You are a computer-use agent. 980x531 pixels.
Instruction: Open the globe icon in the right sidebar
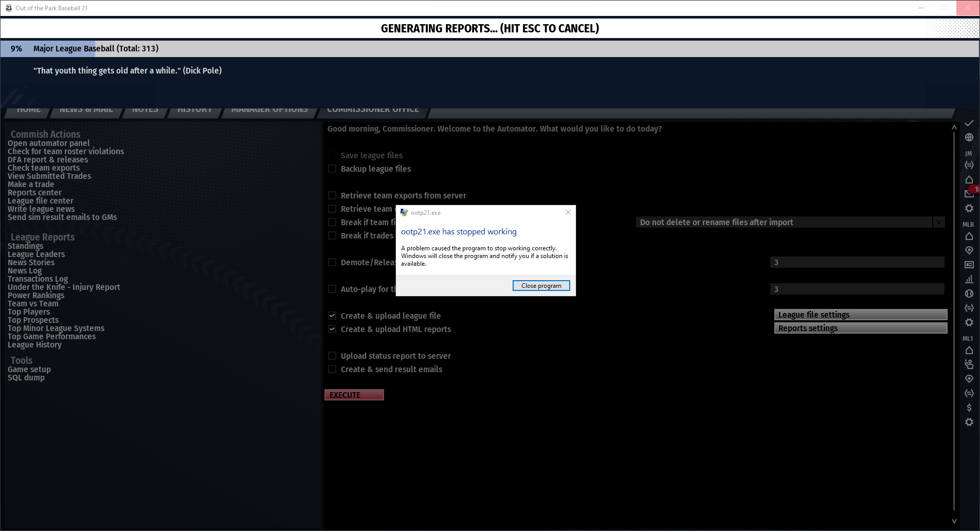[x=969, y=137]
